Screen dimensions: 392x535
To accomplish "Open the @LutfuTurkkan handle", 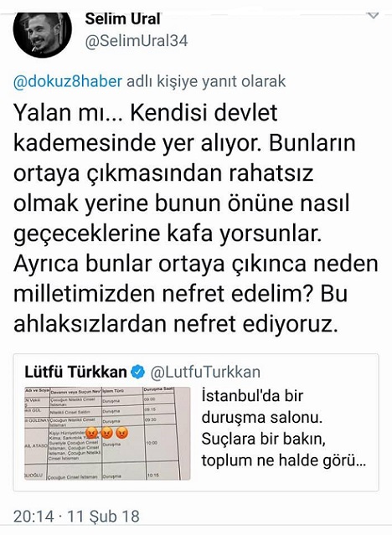I will (205, 372).
